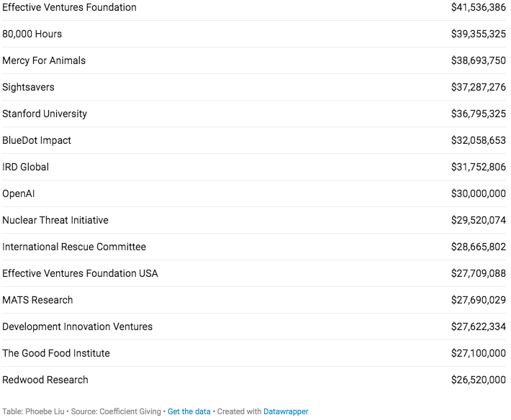Select the Effective Ventures Foundation row name
This screenshot has width=511, height=420.
[x=69, y=7]
